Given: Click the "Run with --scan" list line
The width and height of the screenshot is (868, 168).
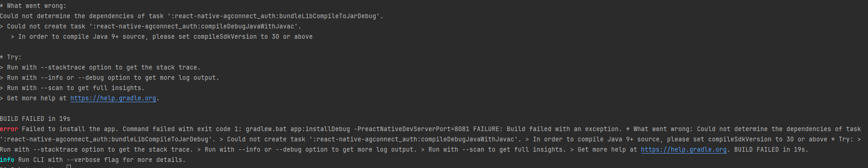Looking at the screenshot, I should coord(72,88).
